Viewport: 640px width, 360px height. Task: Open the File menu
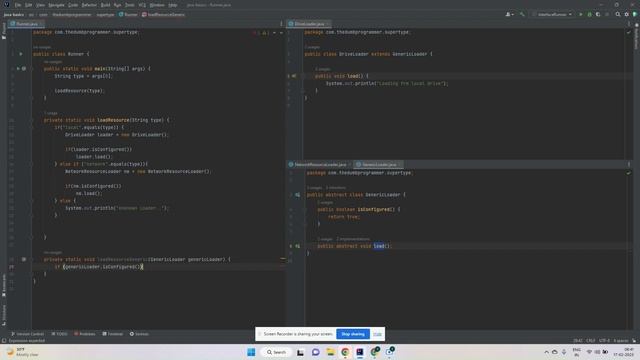pyautogui.click(x=18, y=5)
